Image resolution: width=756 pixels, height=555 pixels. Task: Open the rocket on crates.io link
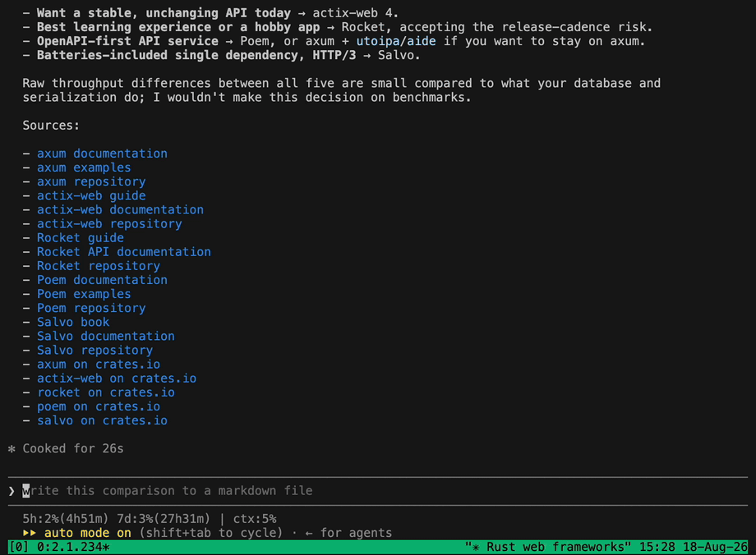tap(105, 392)
